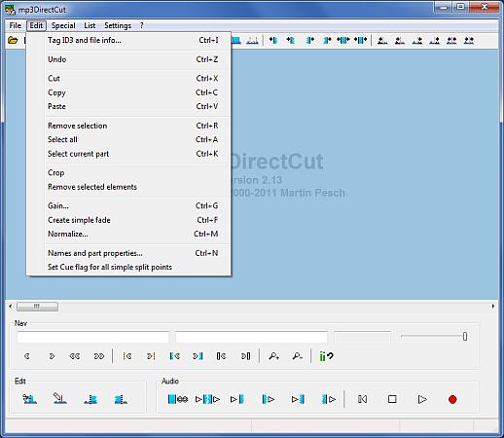Open the List menu
The width and height of the screenshot is (504, 438).
pos(90,25)
